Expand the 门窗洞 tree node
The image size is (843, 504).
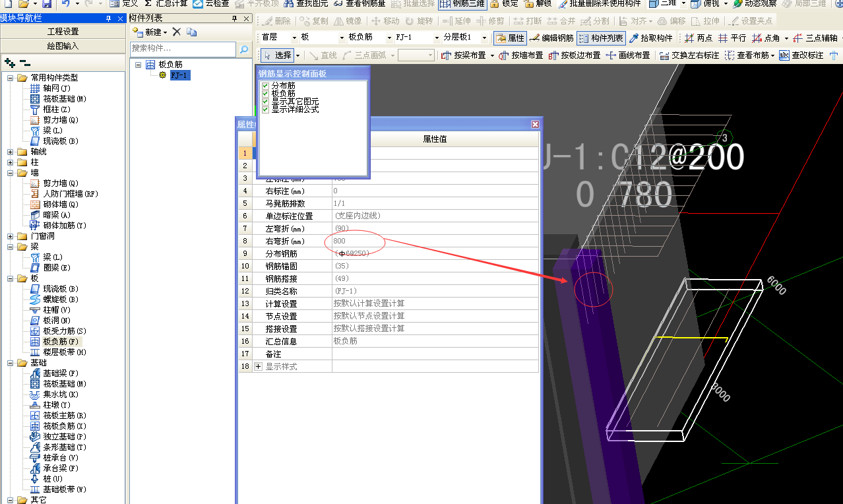[11, 236]
